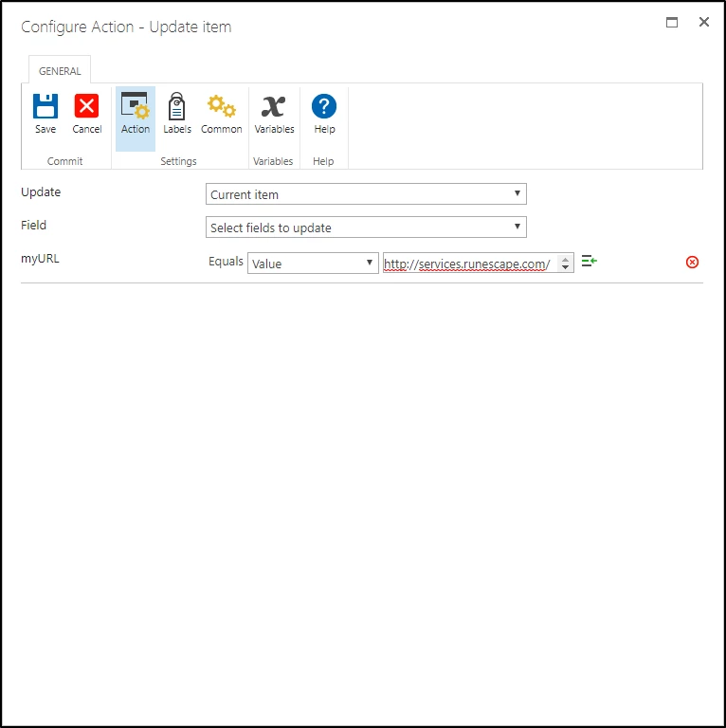The height and width of the screenshot is (728, 726).
Task: Maximize the Configure Action dialog
Action: 672,23
